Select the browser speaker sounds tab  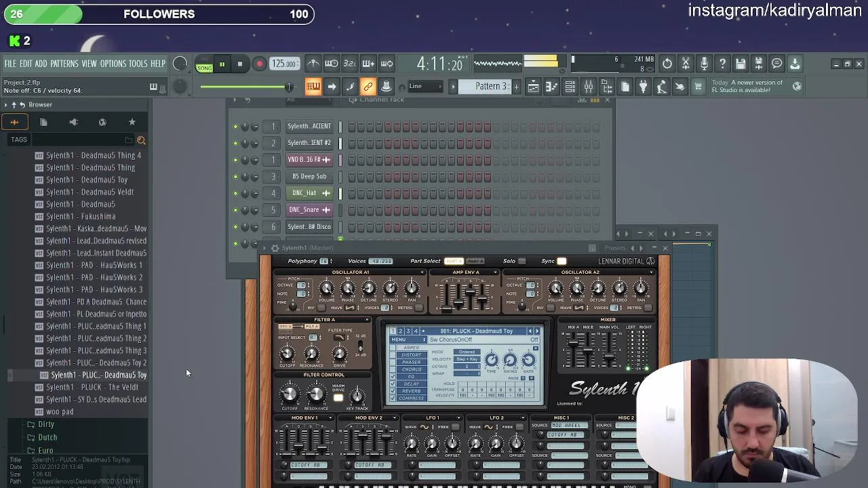(x=73, y=122)
